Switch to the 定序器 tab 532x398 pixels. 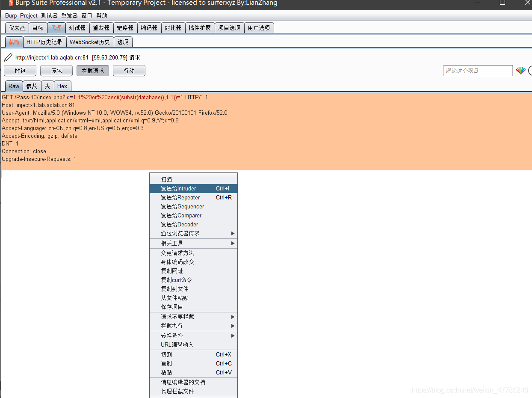(125, 28)
